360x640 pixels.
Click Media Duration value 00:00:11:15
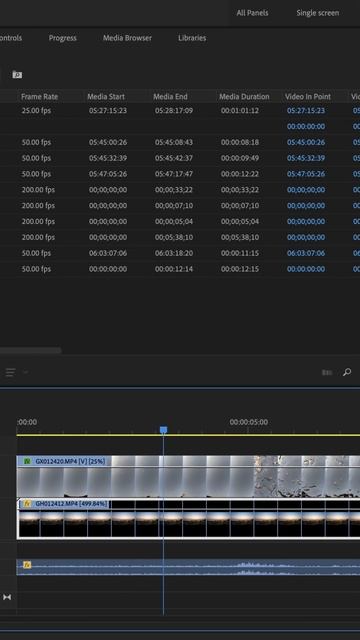point(240,253)
